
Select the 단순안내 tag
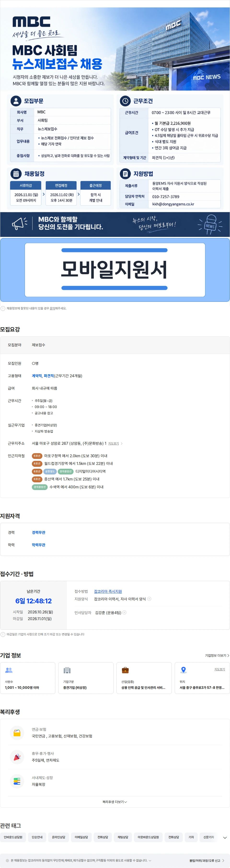pos(37,837)
